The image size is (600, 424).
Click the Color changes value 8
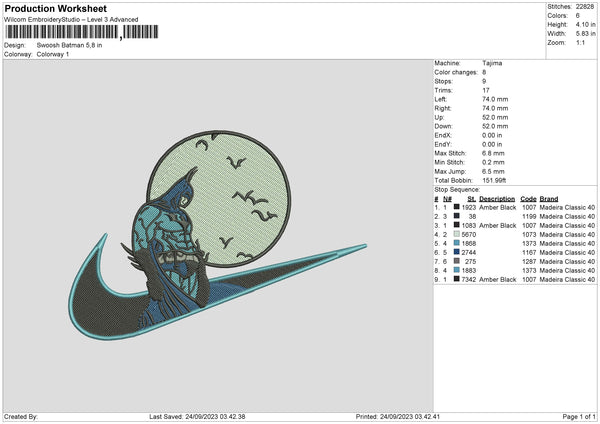click(484, 72)
